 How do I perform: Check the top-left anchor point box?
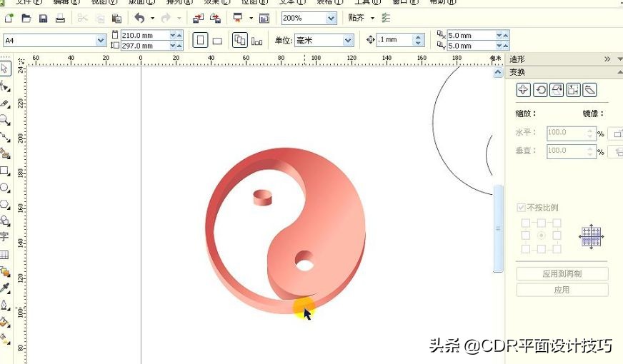[526, 223]
